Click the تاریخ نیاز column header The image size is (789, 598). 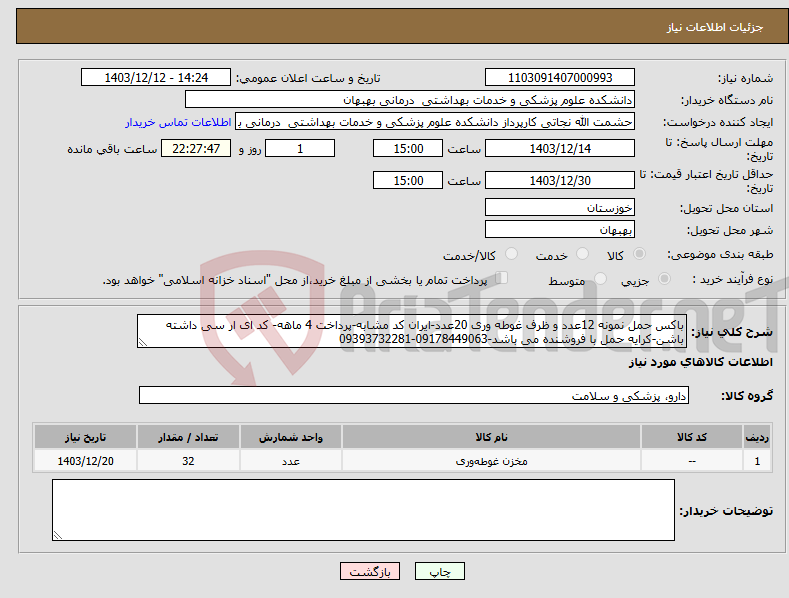click(x=86, y=437)
